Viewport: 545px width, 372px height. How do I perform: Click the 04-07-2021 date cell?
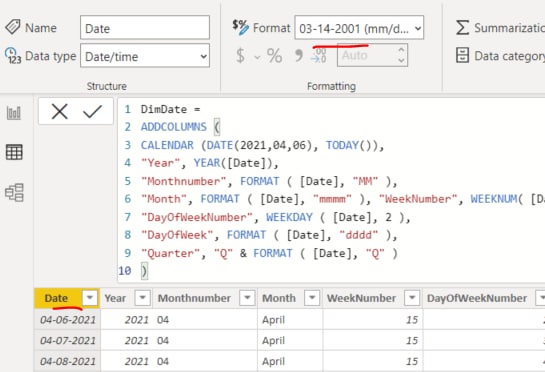[x=67, y=340]
